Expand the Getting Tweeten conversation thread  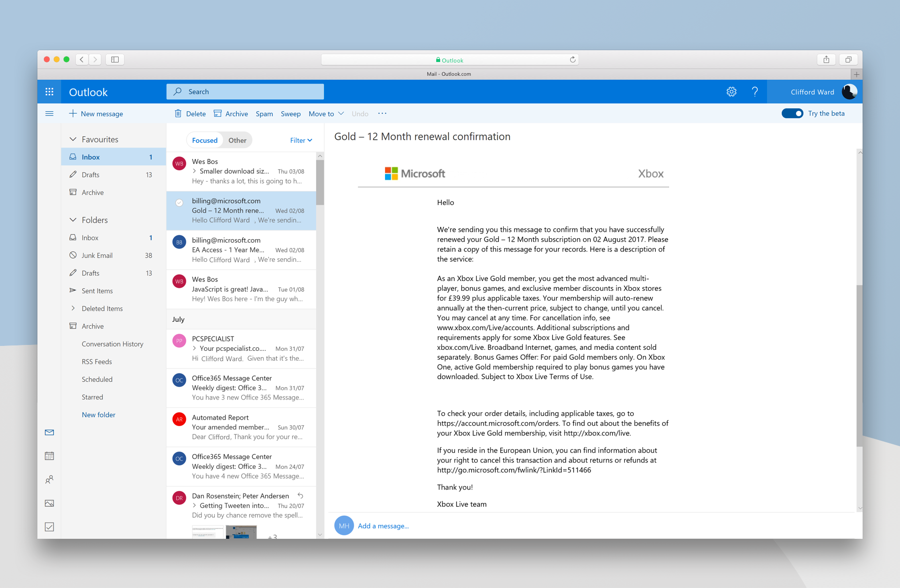[x=194, y=505]
